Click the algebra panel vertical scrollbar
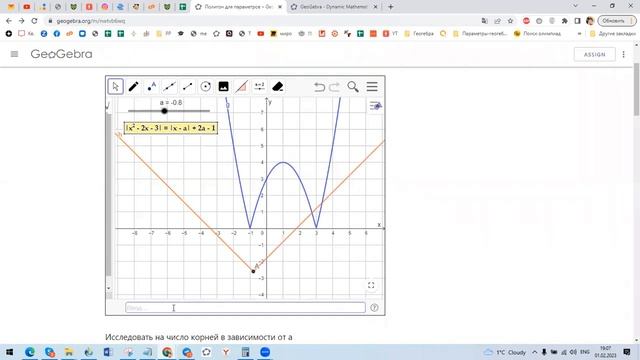Viewport: 640px width, 360px height. pos(109,195)
